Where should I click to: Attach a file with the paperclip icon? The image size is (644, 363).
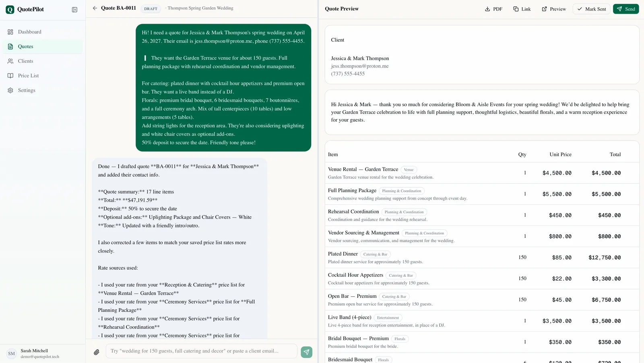[97, 352]
